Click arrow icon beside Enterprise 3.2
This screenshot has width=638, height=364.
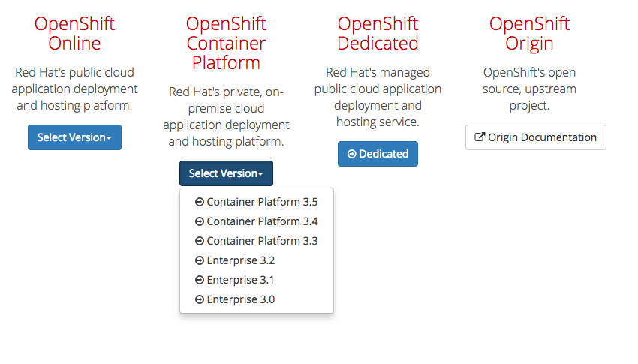tap(200, 260)
